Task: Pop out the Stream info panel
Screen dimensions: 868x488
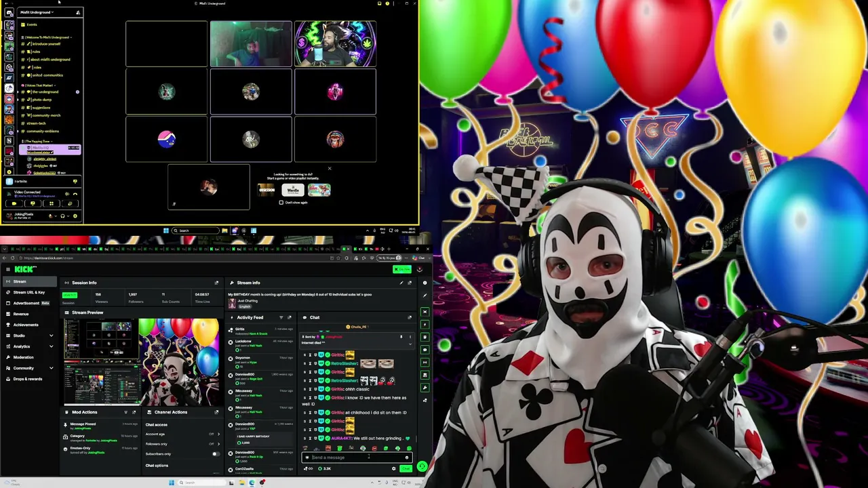Action: (410, 283)
